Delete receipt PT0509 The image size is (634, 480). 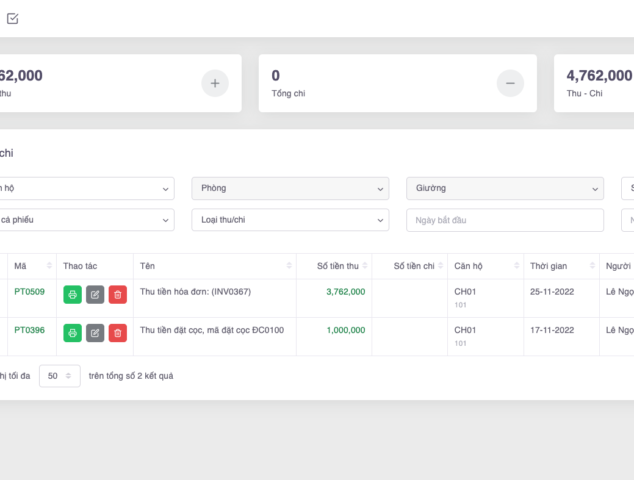pos(118,294)
